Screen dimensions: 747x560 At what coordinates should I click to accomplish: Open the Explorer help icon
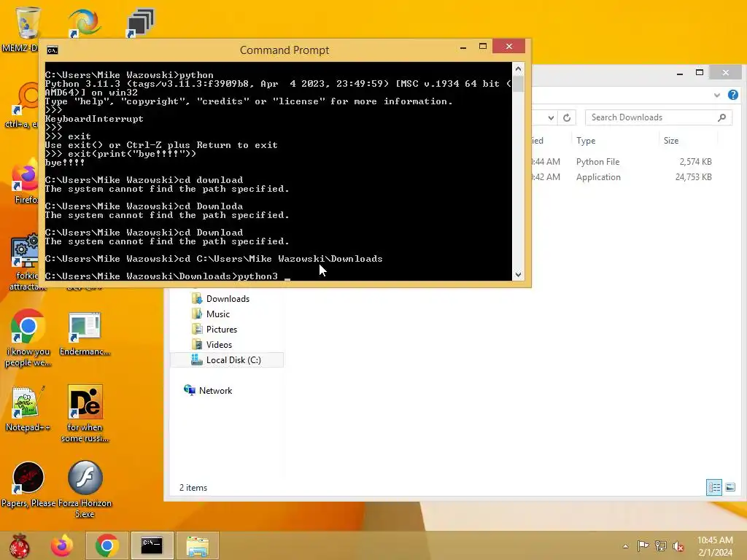click(732, 95)
